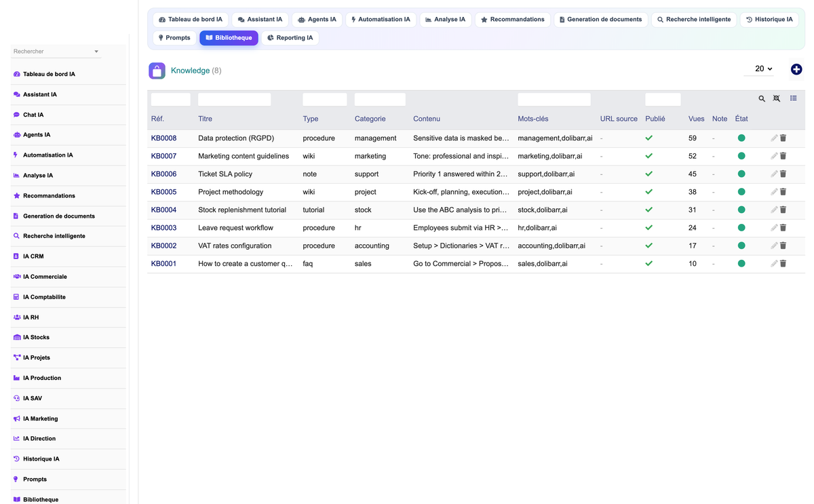Click the published checkmark for KB0008
The height and width of the screenshot is (504, 814).
coord(649,138)
